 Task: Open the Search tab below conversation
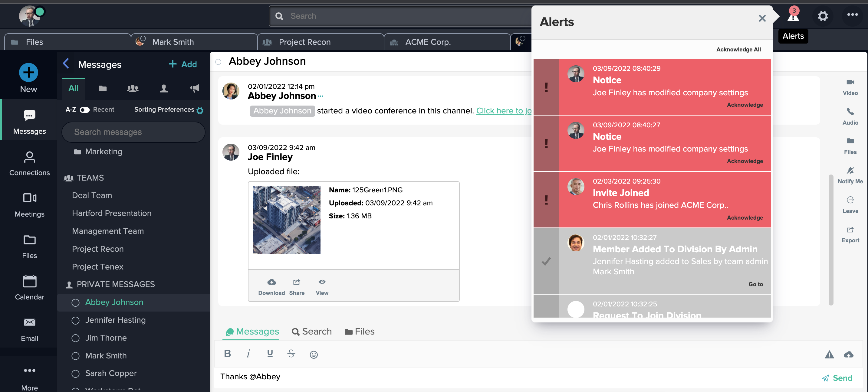tap(311, 332)
